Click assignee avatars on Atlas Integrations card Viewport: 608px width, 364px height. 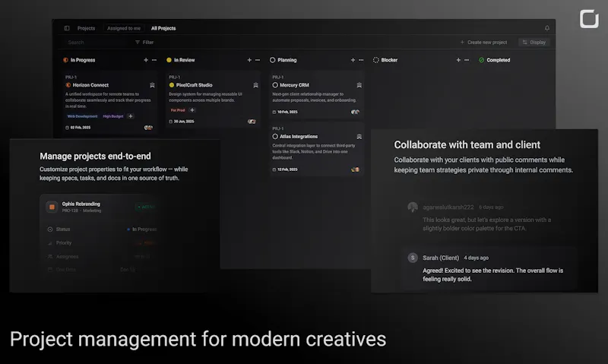pyautogui.click(x=355, y=169)
